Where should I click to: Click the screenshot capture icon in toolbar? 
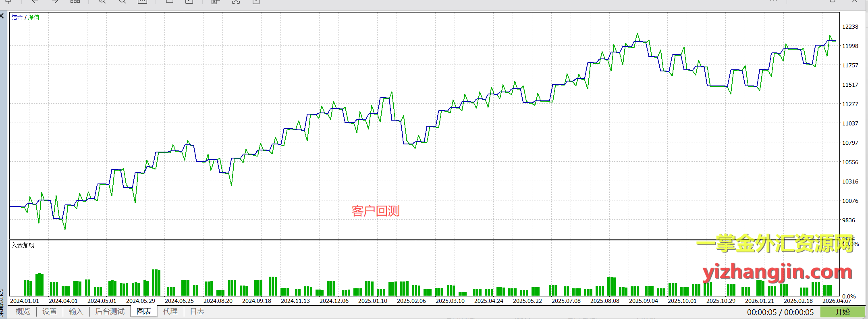tap(236, 2)
